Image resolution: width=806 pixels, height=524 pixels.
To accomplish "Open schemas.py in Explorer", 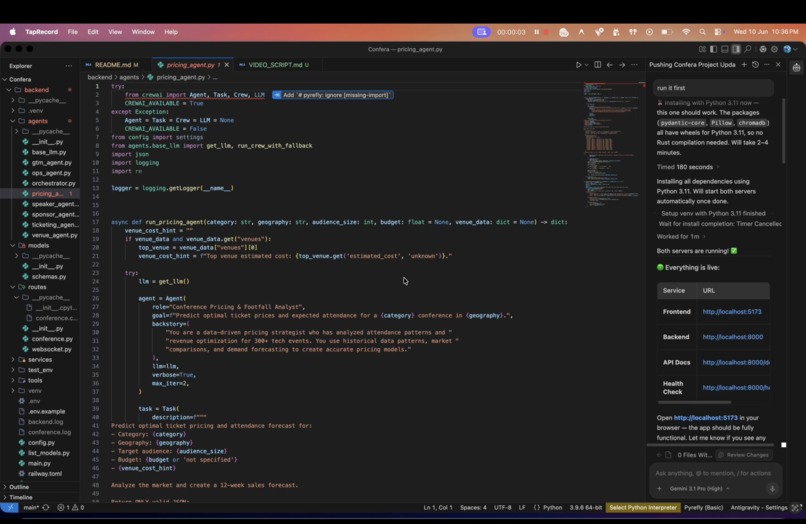I will 49,276.
